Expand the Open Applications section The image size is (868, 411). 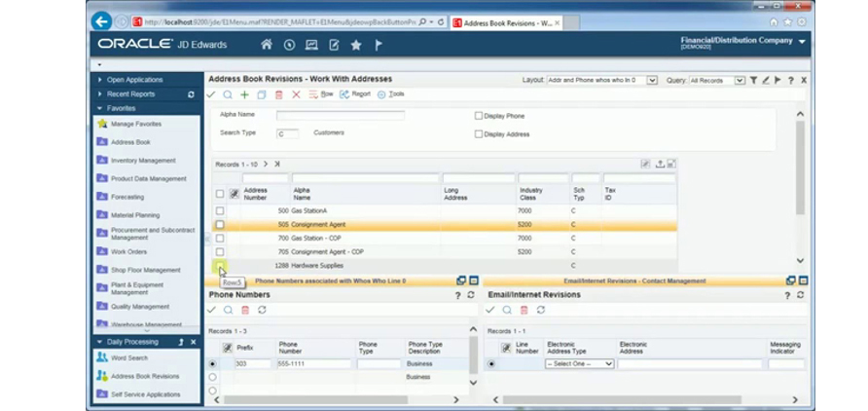100,80
